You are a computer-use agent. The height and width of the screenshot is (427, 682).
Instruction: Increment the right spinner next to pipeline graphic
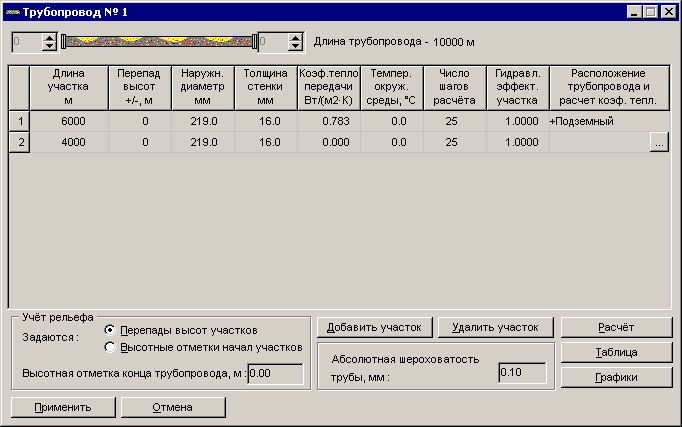[296, 38]
